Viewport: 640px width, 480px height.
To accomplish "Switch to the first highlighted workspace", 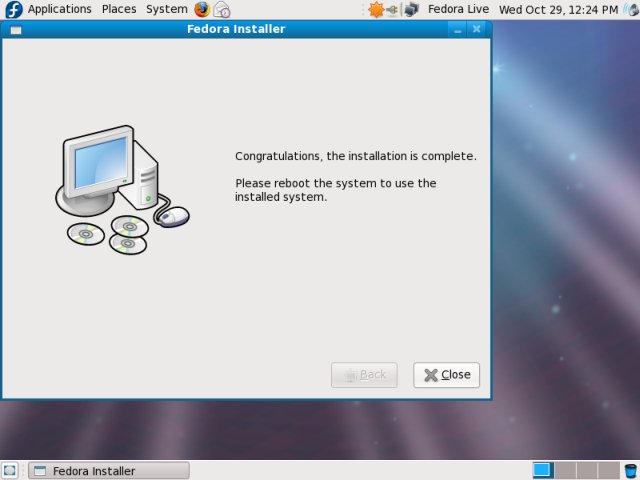I will pos(543,470).
